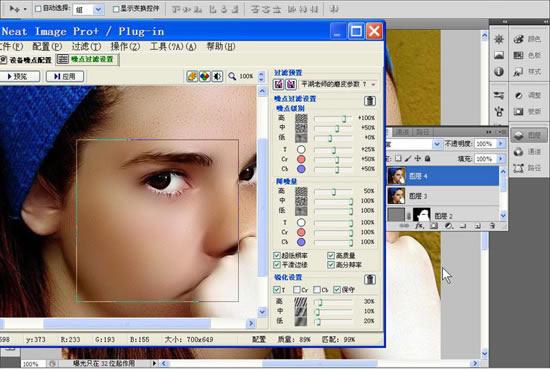
Task: Toggle the High resolution (高分辨率) checkbox
Action: 331,265
